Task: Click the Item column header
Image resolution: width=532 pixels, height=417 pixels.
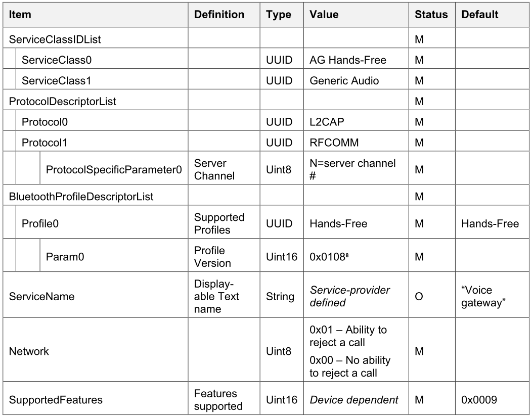Action: (x=20, y=15)
